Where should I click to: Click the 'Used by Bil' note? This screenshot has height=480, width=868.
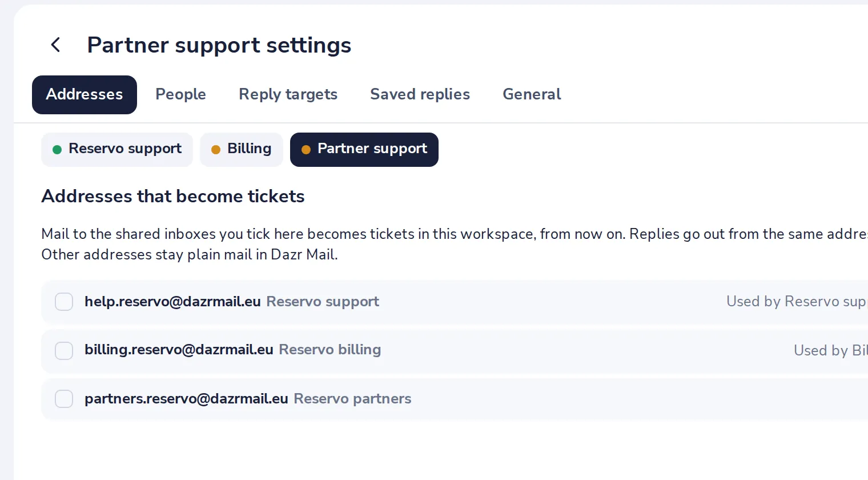click(831, 350)
